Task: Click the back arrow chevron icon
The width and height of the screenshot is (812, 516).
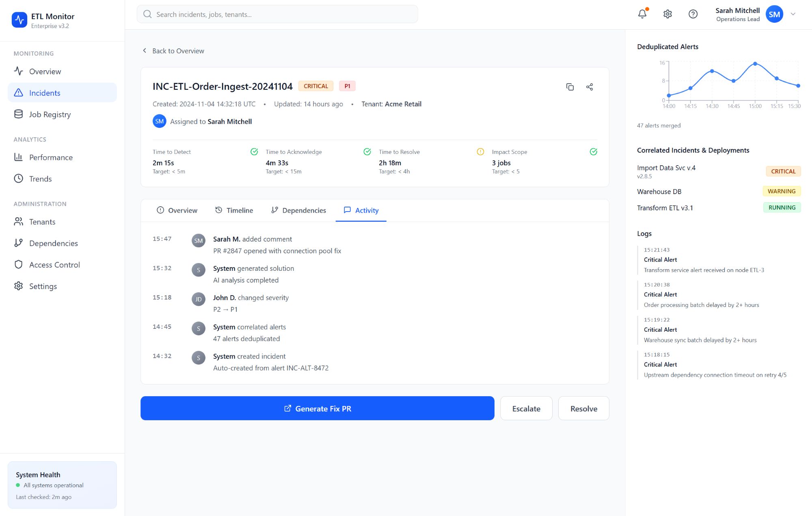Action: (x=145, y=51)
